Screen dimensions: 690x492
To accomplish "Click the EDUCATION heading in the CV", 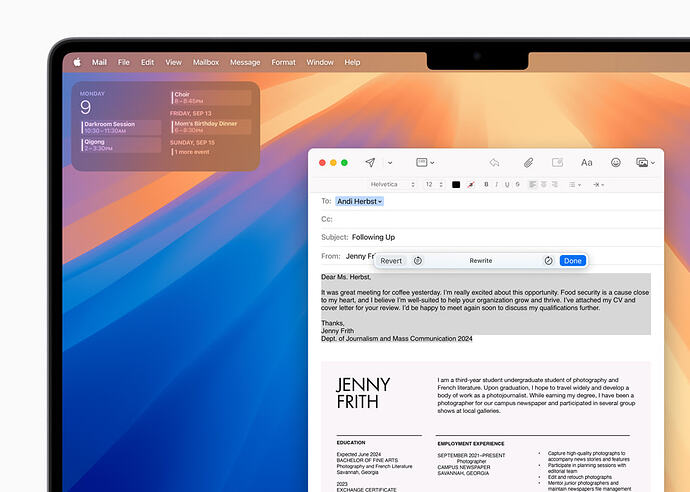I will (x=351, y=443).
